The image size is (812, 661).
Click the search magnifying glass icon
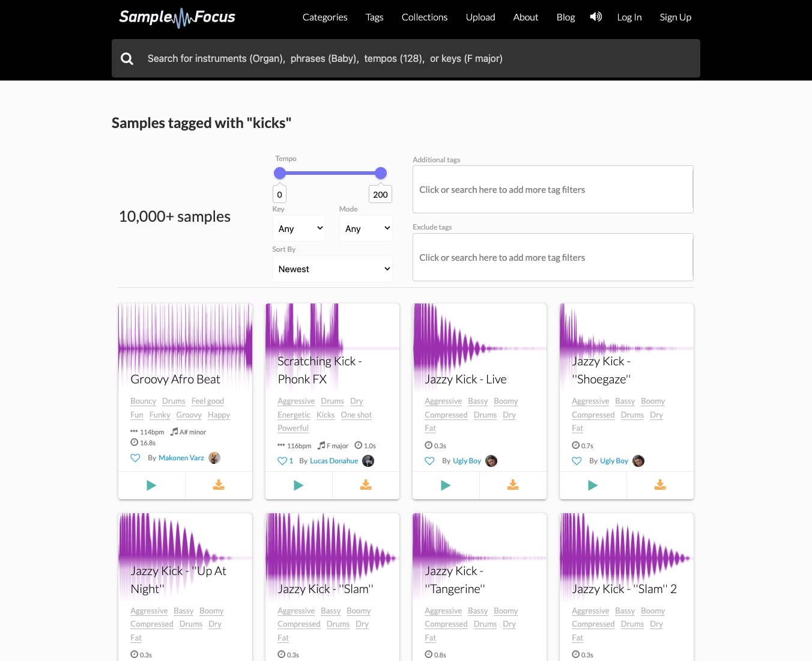(127, 59)
